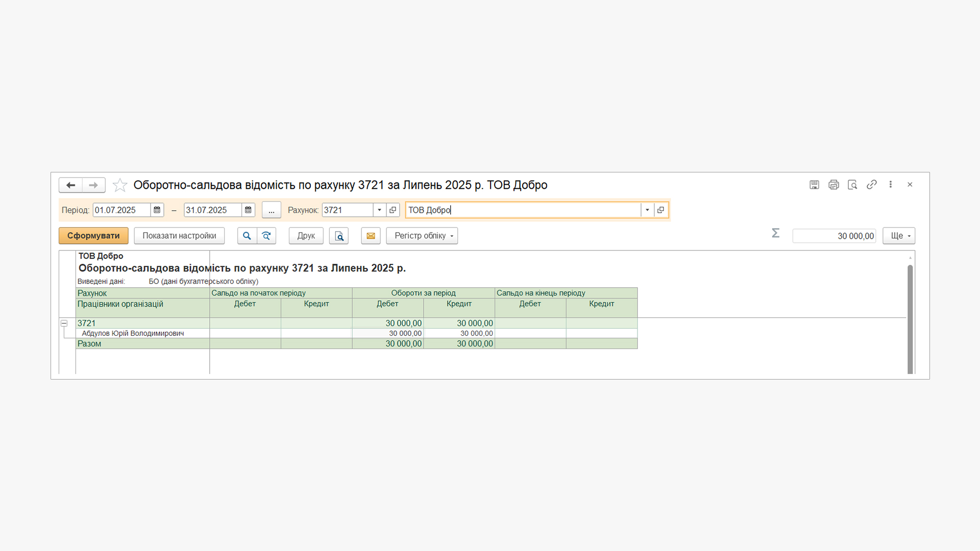Send report by email envelope icon
This screenshot has width=980, height=551.
pyautogui.click(x=371, y=236)
